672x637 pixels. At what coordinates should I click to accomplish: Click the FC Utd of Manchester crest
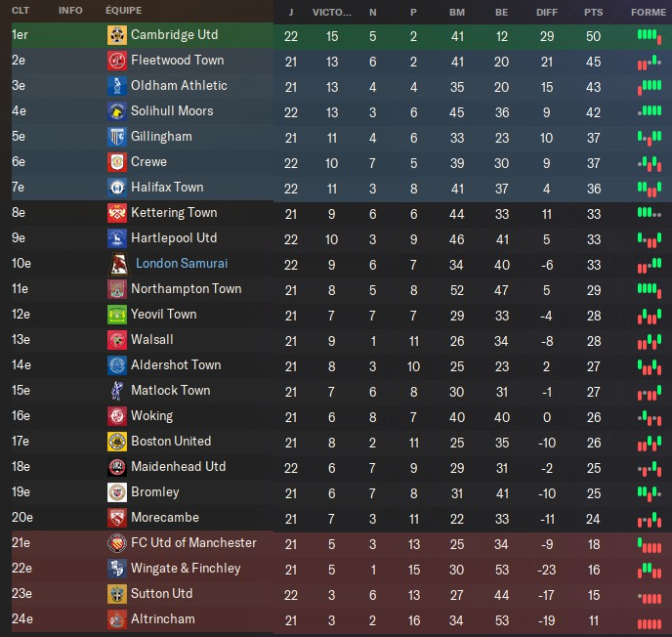tap(116, 543)
